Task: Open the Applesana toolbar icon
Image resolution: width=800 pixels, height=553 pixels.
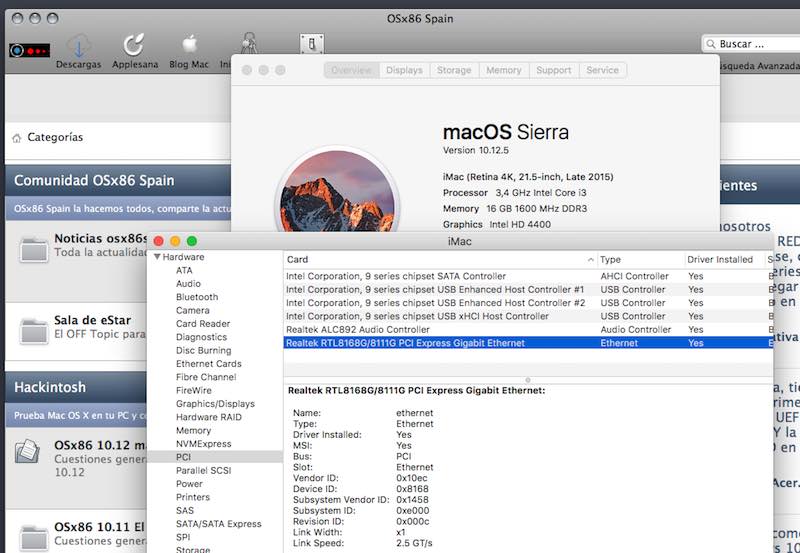Action: tap(135, 51)
